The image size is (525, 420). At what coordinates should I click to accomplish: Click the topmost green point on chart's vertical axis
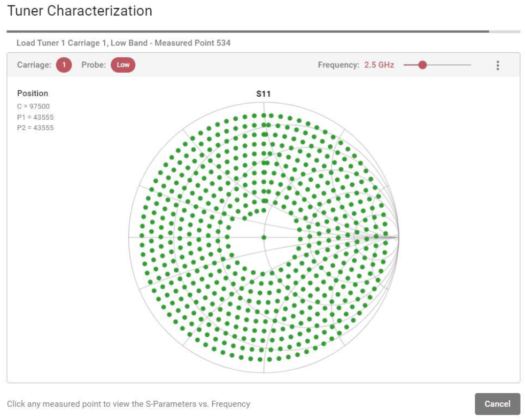coord(264,115)
